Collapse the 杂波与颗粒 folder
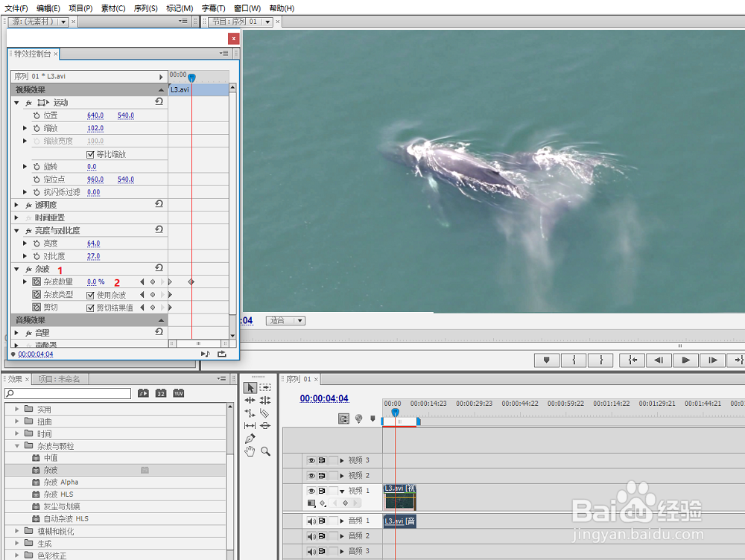Screen dimensions: 745x560 (17, 445)
